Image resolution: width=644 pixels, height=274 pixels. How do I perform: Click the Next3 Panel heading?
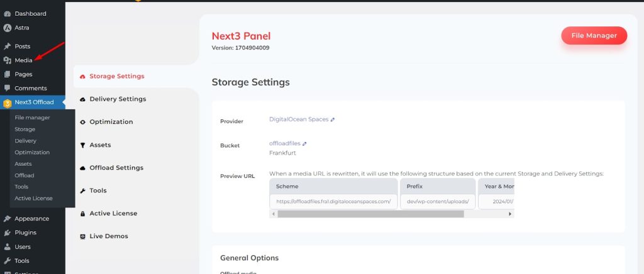[x=241, y=36]
